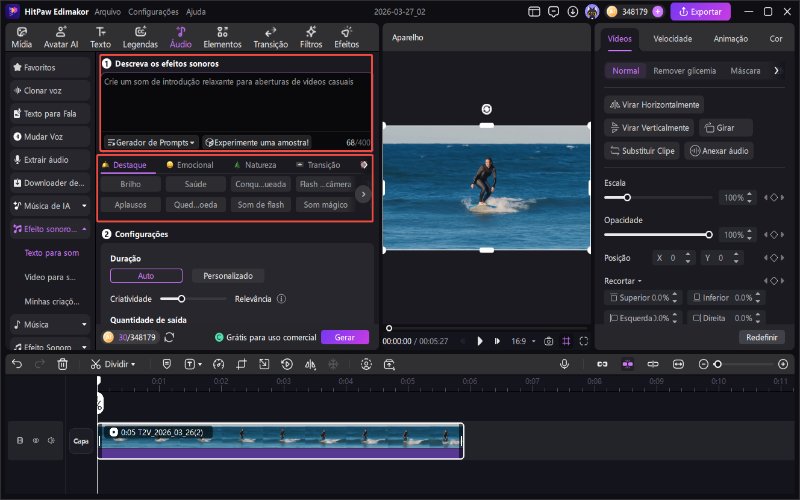The image size is (800, 500).
Task: Toggle track visibility eye icon
Action: [x=36, y=440]
